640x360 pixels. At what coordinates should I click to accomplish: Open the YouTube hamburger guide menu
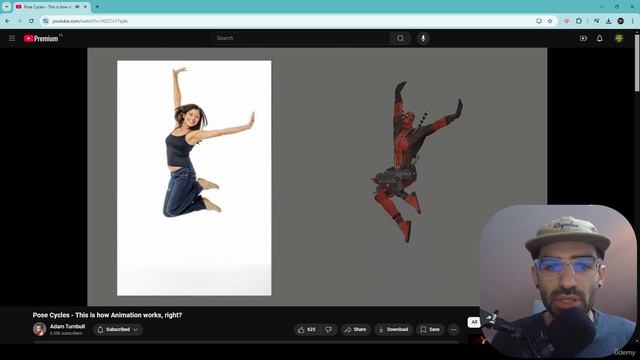12,38
